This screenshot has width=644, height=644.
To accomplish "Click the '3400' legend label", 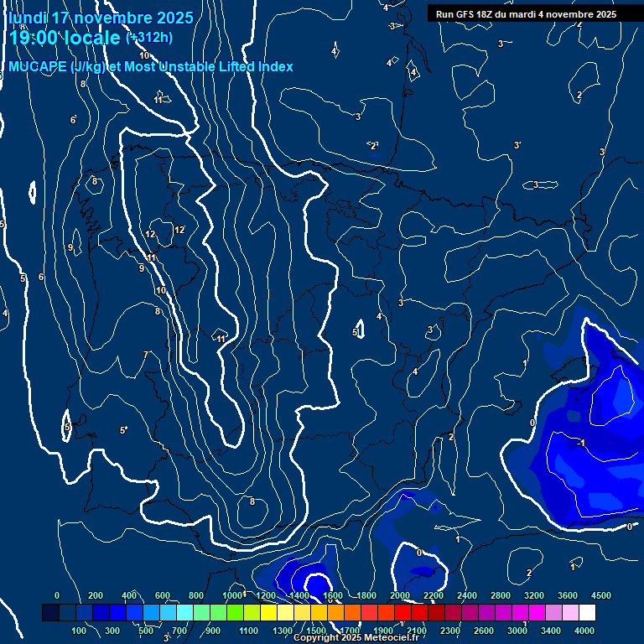I will point(551,631).
